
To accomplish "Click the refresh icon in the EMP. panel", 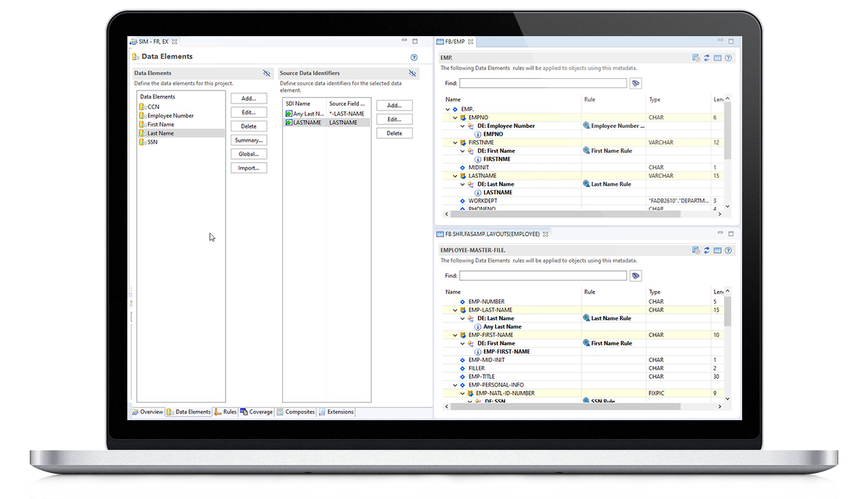I will 706,58.
